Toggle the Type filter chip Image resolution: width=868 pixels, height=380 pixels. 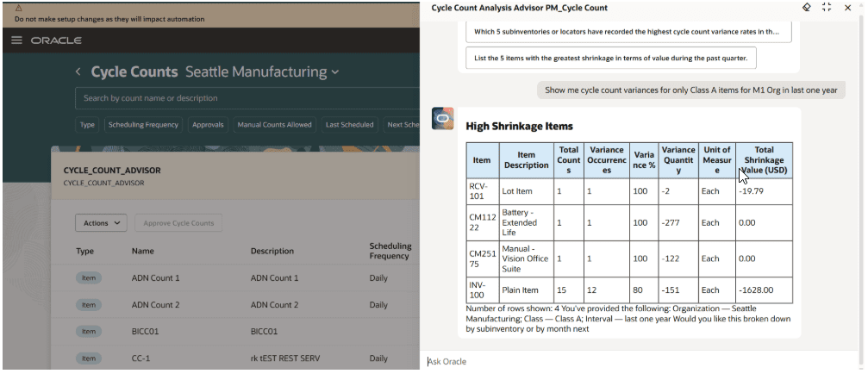[x=87, y=125]
